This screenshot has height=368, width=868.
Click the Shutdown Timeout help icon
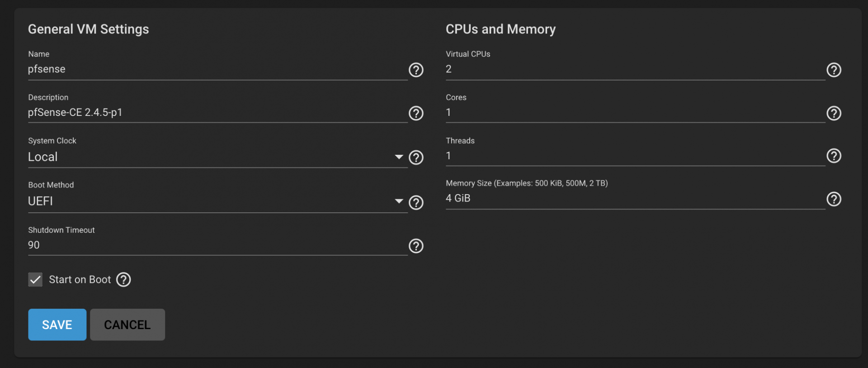(416, 246)
